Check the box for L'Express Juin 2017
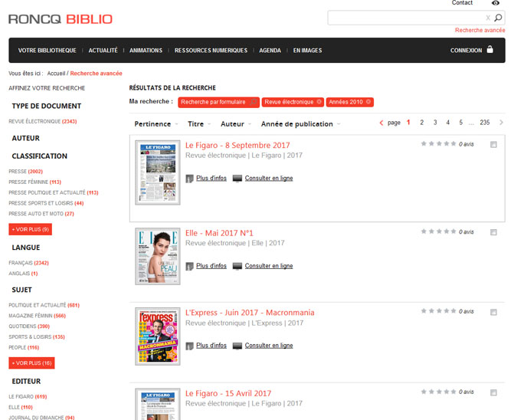 coord(493,312)
